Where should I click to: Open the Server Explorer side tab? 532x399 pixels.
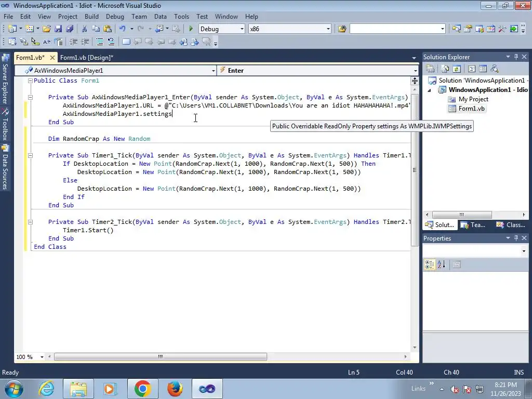pyautogui.click(x=5, y=79)
